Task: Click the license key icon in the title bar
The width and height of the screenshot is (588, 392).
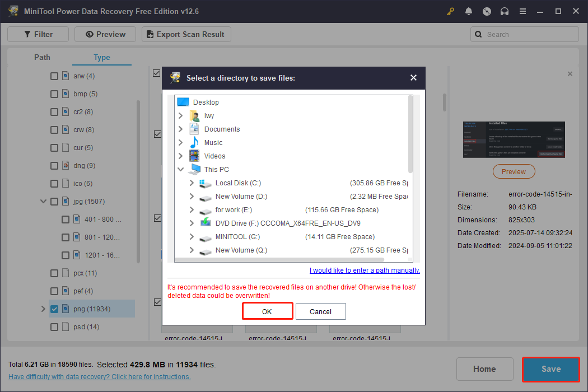Action: (450, 11)
